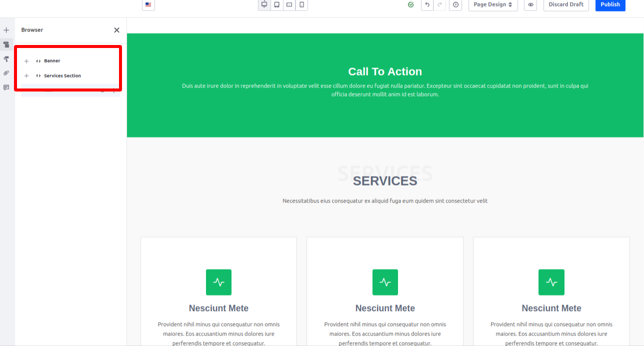
Task: Open the US flag language selector
Action: click(x=148, y=4)
